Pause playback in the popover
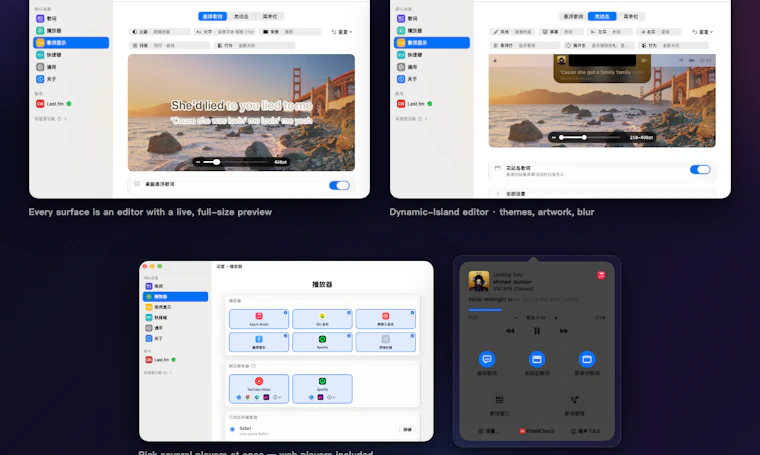The width and height of the screenshot is (760, 455). pos(537,331)
